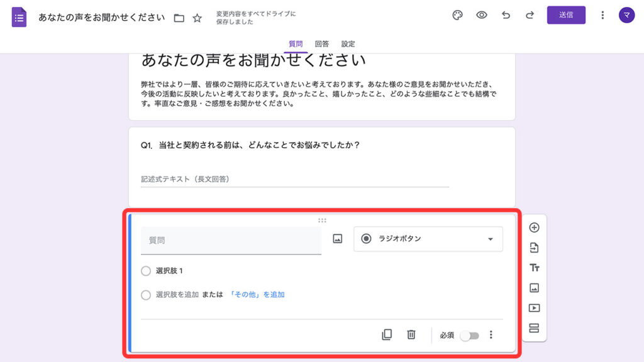Import questions from side toolbar

[x=534, y=248]
